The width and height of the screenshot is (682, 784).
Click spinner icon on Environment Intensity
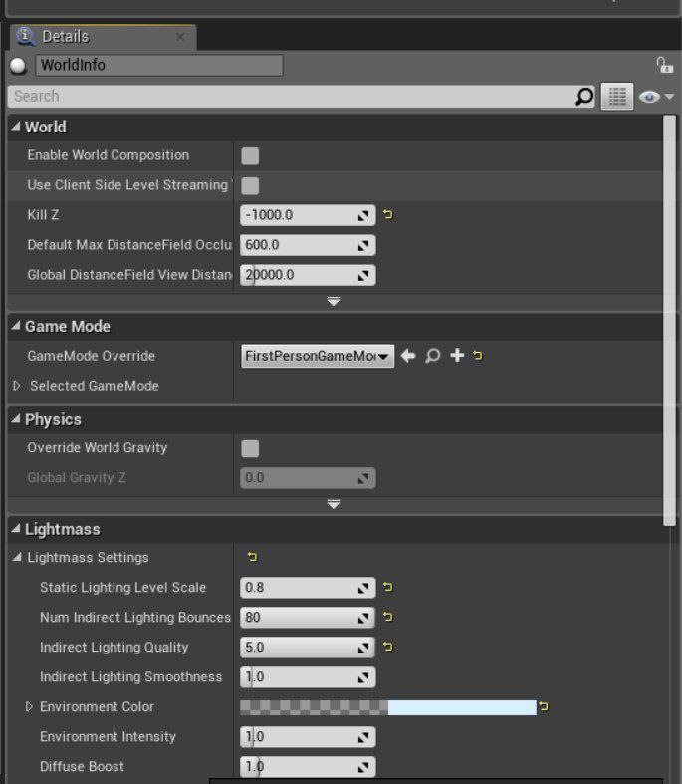363,737
